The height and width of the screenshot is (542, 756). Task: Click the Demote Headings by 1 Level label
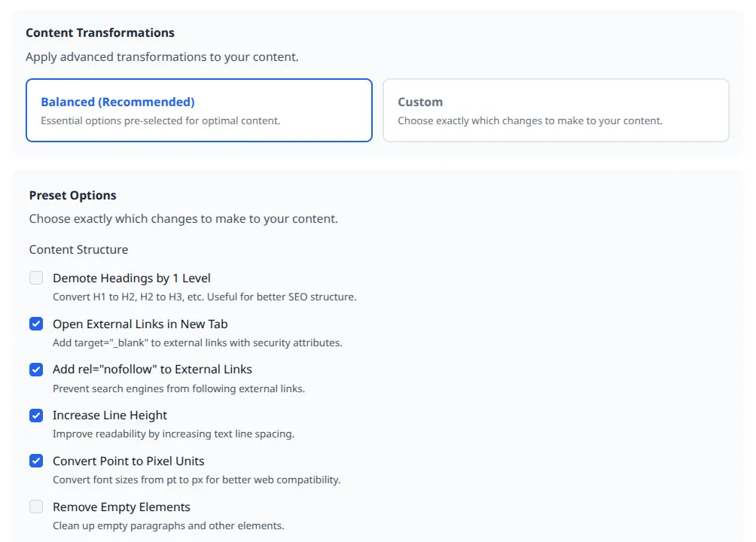[x=132, y=278]
